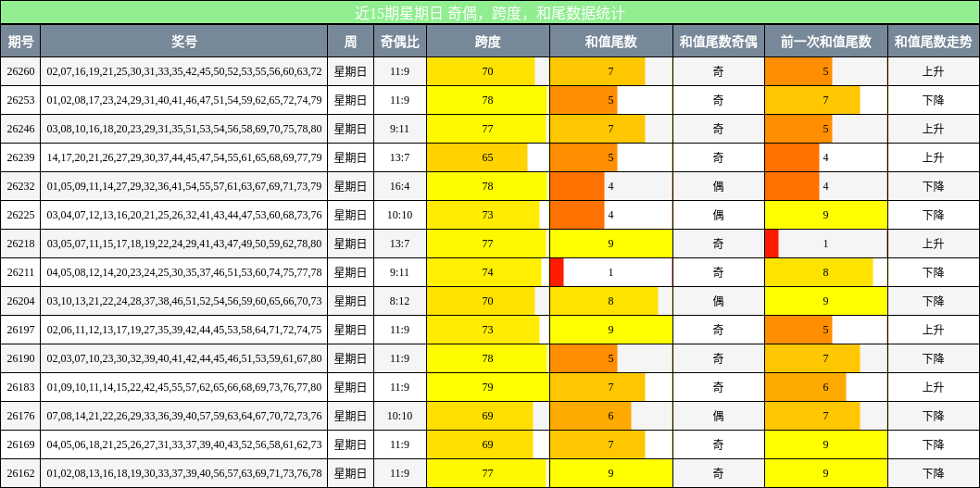Click the winning numbers for period 26162
The image size is (980, 488).
coord(184,473)
